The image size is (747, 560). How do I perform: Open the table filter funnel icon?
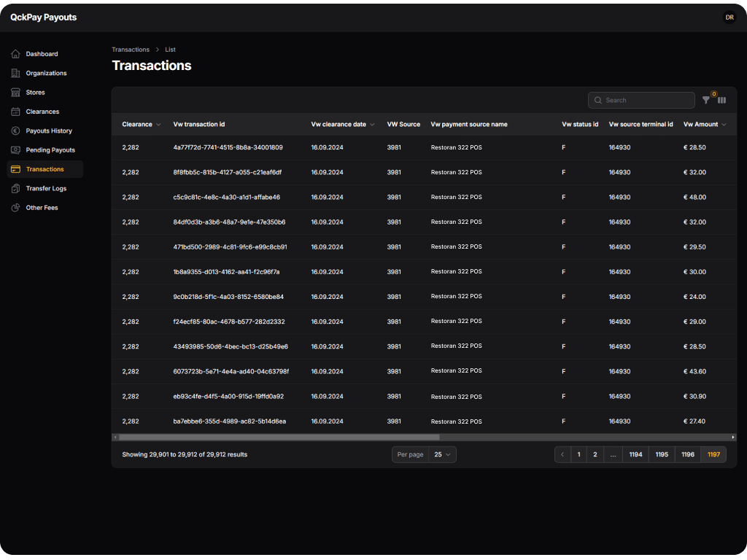(706, 101)
